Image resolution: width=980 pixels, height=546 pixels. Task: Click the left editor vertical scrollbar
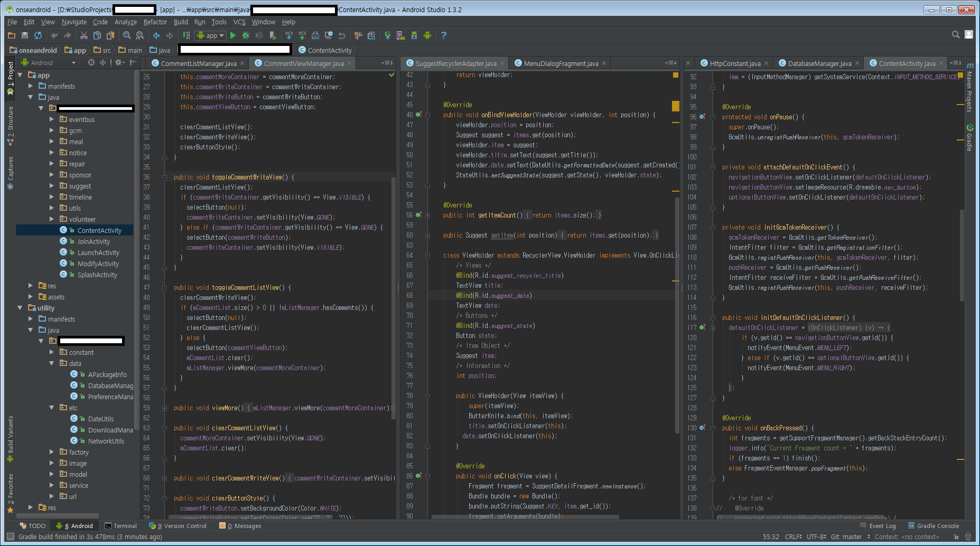coord(393,298)
